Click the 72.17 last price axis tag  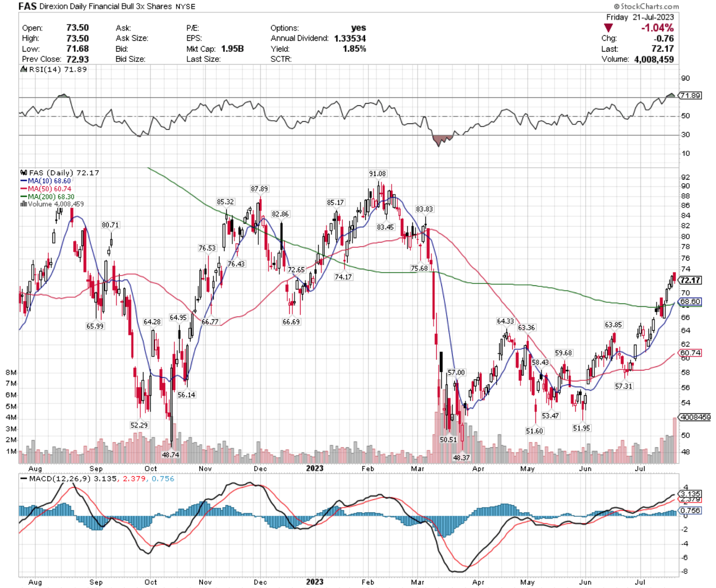tap(691, 280)
